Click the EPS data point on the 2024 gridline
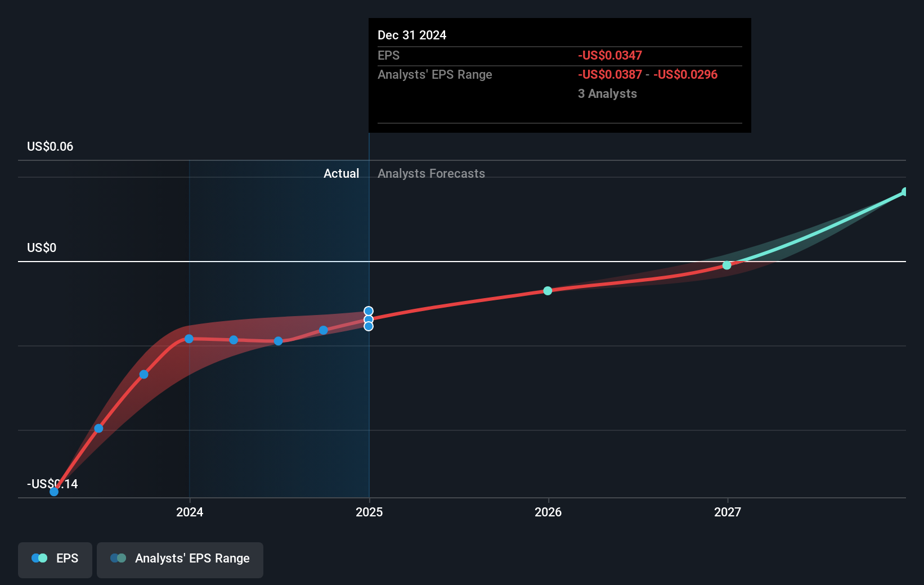Image resolution: width=924 pixels, height=585 pixels. (189, 339)
